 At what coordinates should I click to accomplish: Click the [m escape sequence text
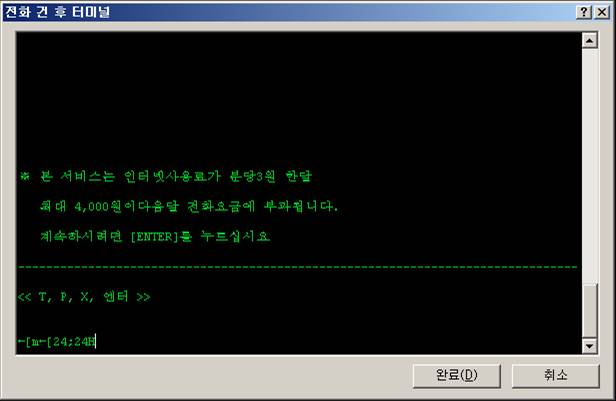32,342
